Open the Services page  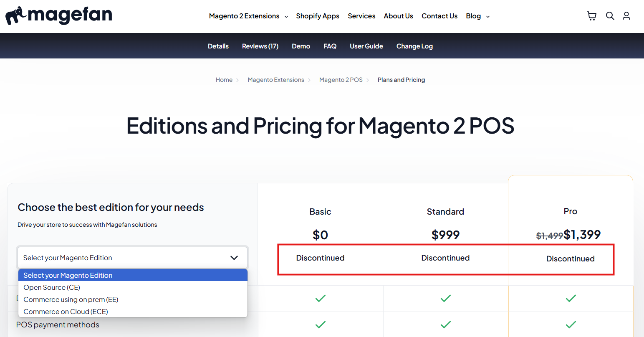tap(361, 16)
